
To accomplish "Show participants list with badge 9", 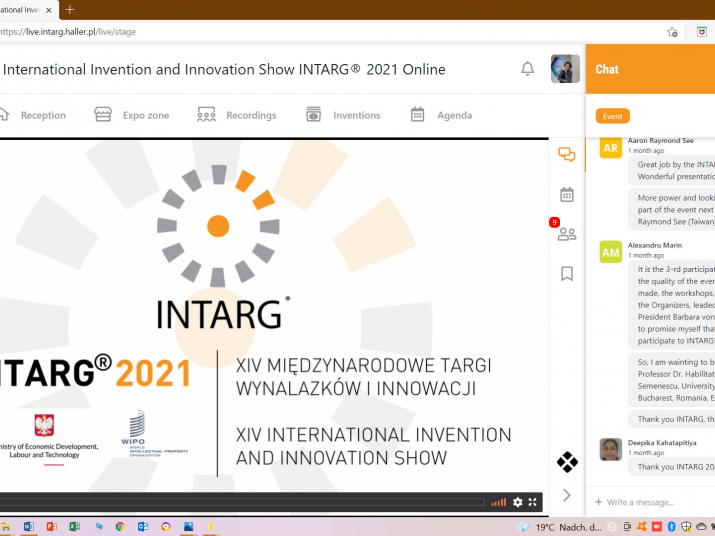I will click(x=567, y=234).
